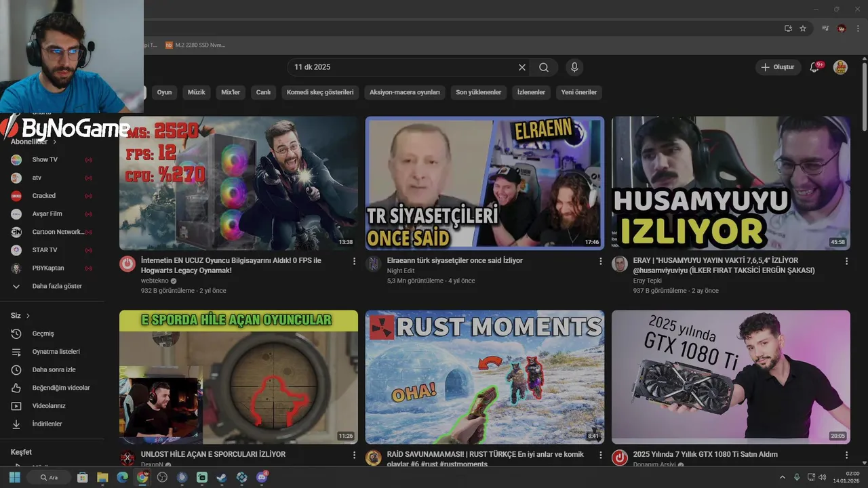
Task: Open options menu for UNLOST video
Action: [354, 455]
